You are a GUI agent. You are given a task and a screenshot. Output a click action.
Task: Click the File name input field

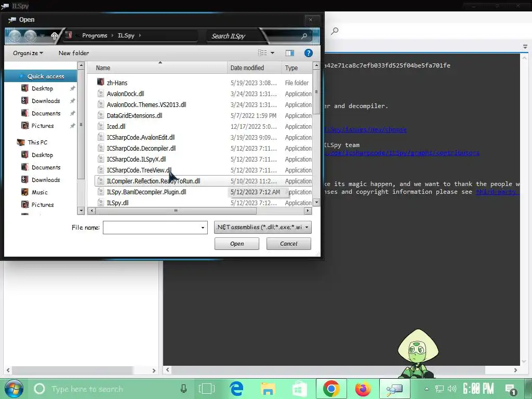(151, 228)
